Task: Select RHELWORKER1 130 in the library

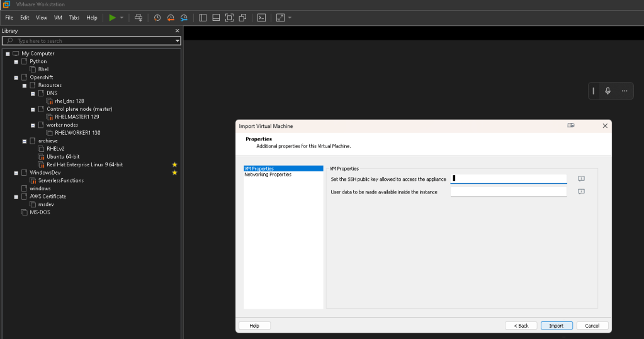Action: click(77, 133)
